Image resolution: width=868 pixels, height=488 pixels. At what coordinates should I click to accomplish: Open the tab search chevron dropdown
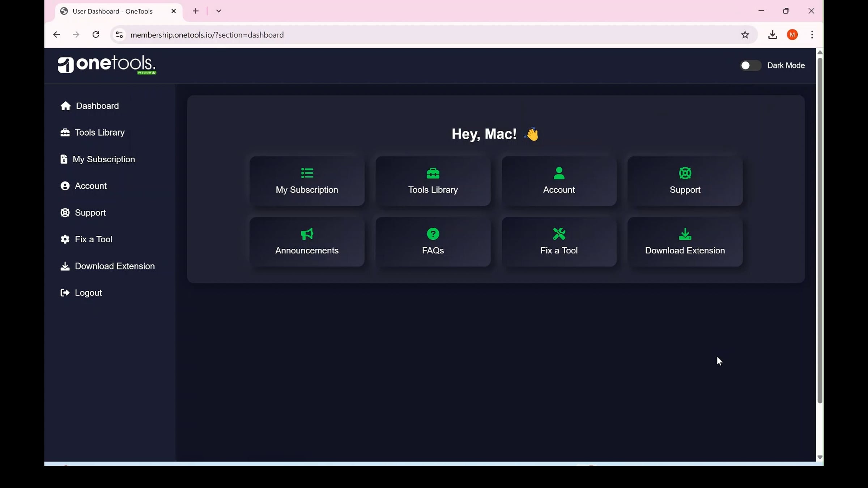click(218, 11)
